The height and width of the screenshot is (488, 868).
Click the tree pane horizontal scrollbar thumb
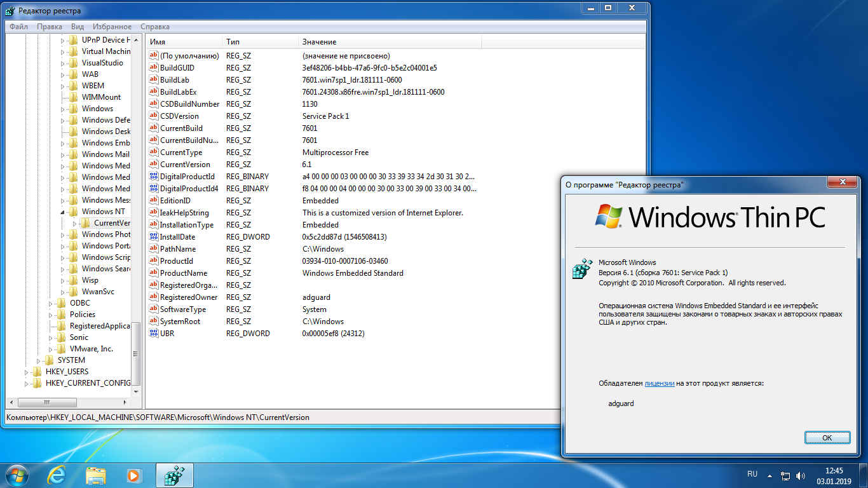46,403
